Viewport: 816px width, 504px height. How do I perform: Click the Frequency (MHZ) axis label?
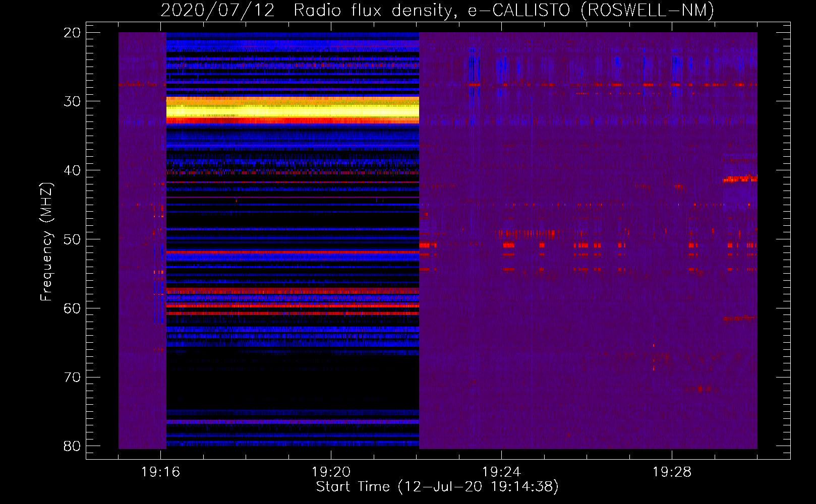(x=46, y=242)
